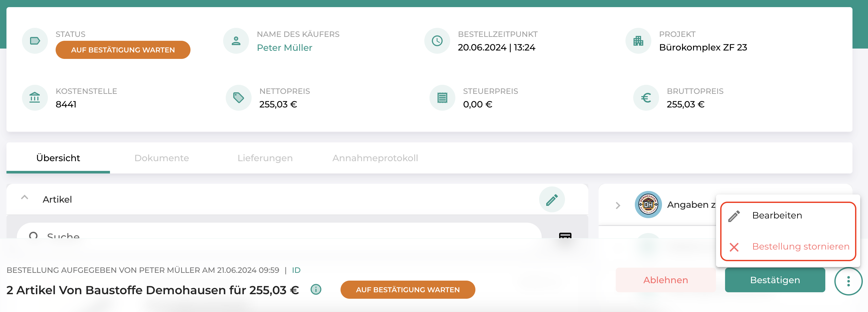Open the Lieferungen tab
Viewport: 868px width, 312px height.
pyautogui.click(x=265, y=158)
